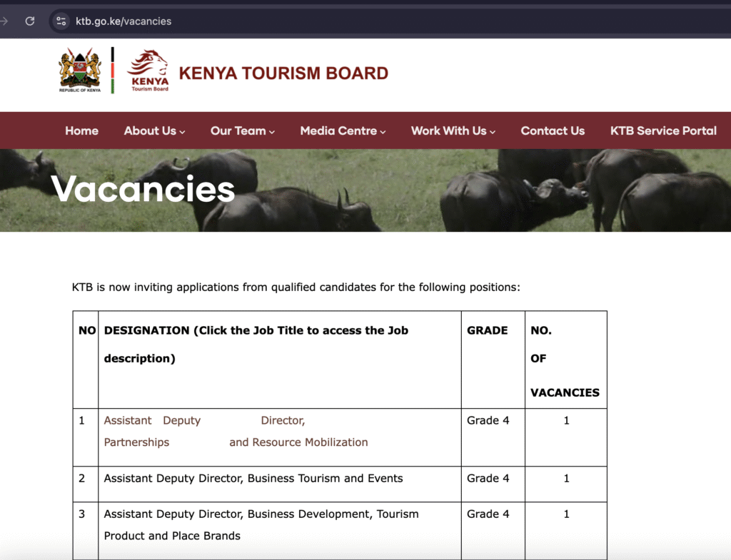Go to the Home menu item
Viewport: 731px width, 560px height.
click(x=81, y=131)
